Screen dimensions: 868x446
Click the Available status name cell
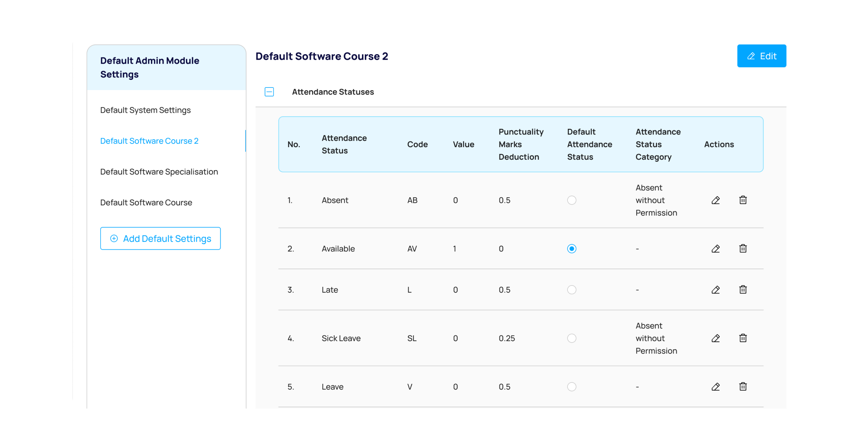[338, 249]
